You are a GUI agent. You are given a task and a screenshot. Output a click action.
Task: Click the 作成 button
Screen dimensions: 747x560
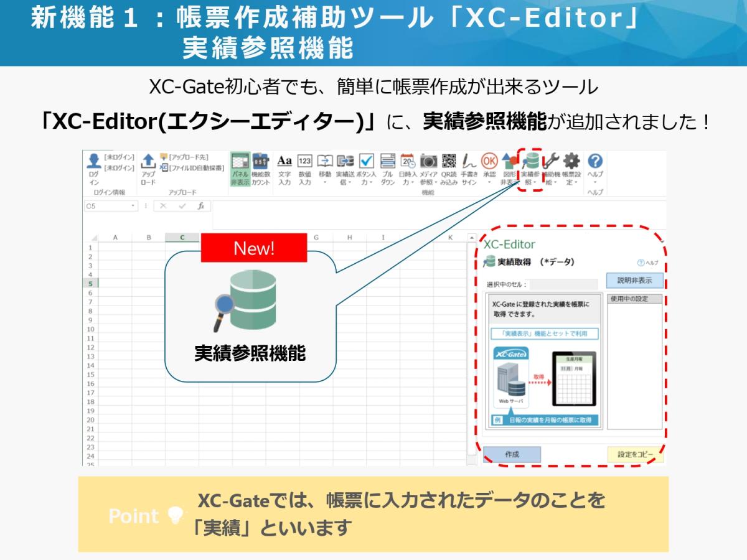click(512, 455)
